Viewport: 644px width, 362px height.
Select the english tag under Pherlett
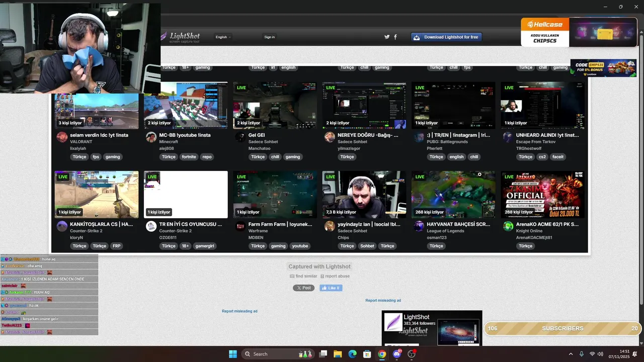(456, 157)
